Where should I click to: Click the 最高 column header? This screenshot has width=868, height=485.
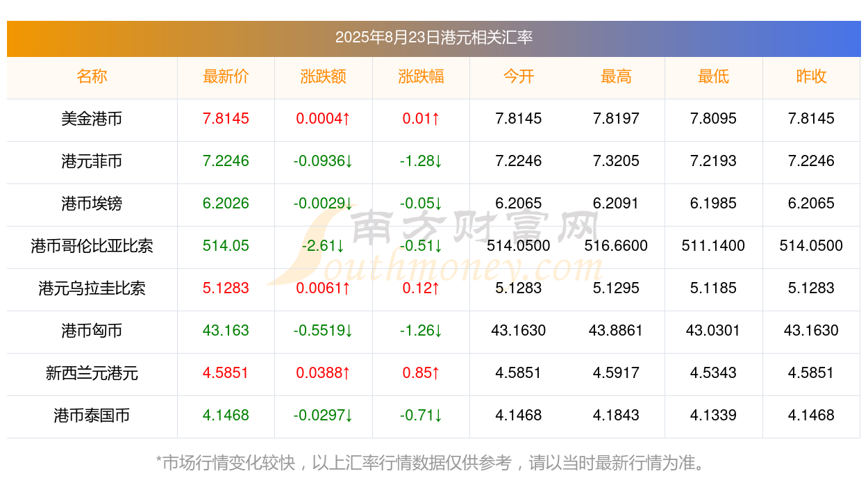pyautogui.click(x=616, y=77)
